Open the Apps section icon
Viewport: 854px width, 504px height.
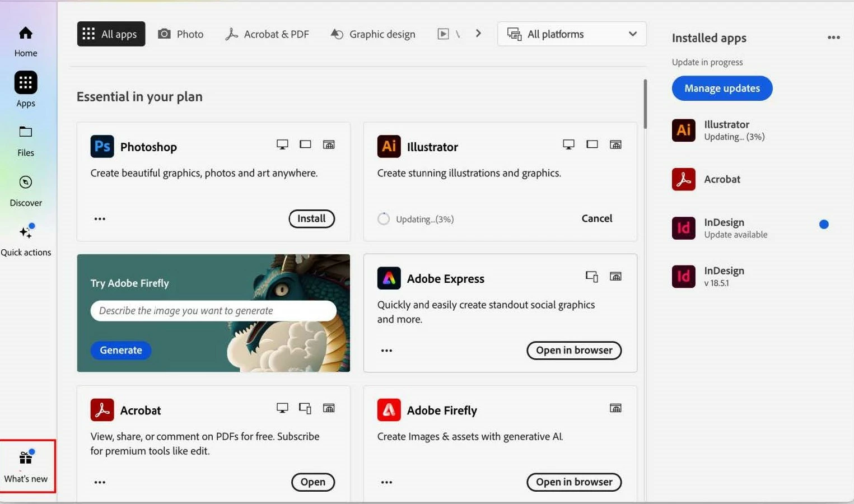point(26,82)
